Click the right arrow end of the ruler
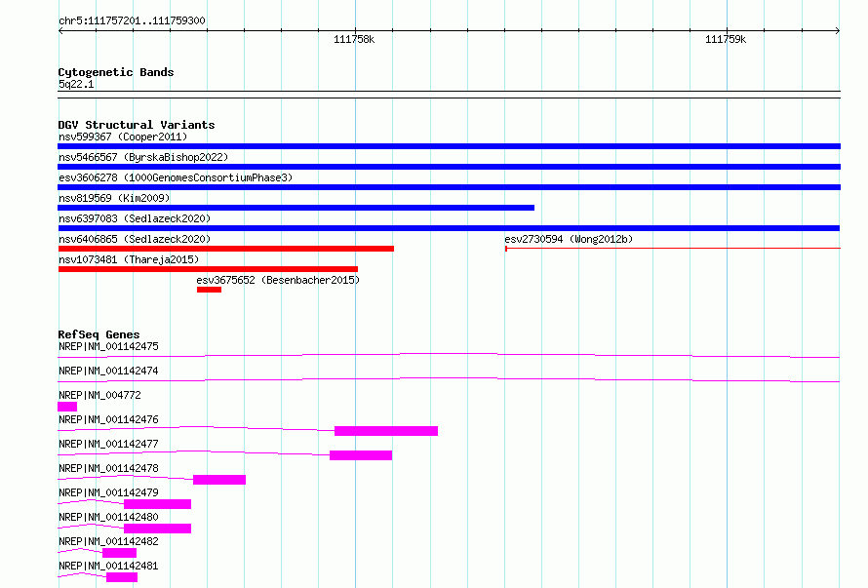Viewport: 868px width, 588px height. pos(838,31)
